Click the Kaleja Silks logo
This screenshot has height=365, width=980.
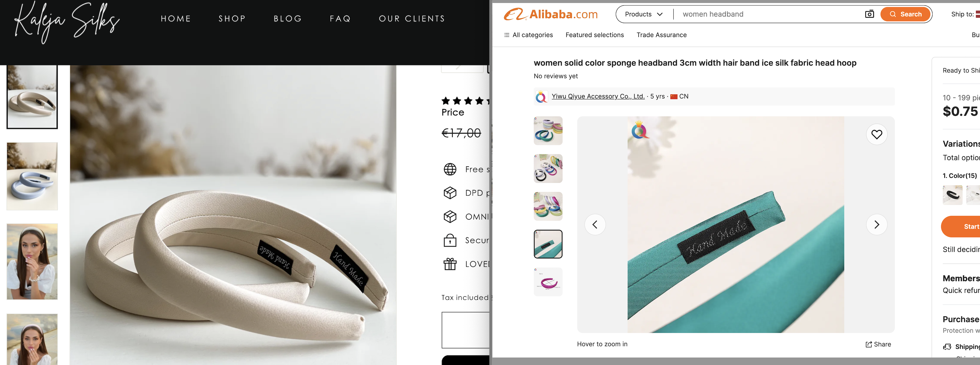point(67,22)
